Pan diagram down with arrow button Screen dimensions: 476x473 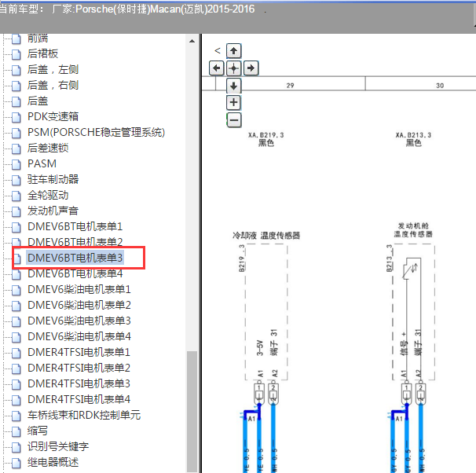pos(234,86)
